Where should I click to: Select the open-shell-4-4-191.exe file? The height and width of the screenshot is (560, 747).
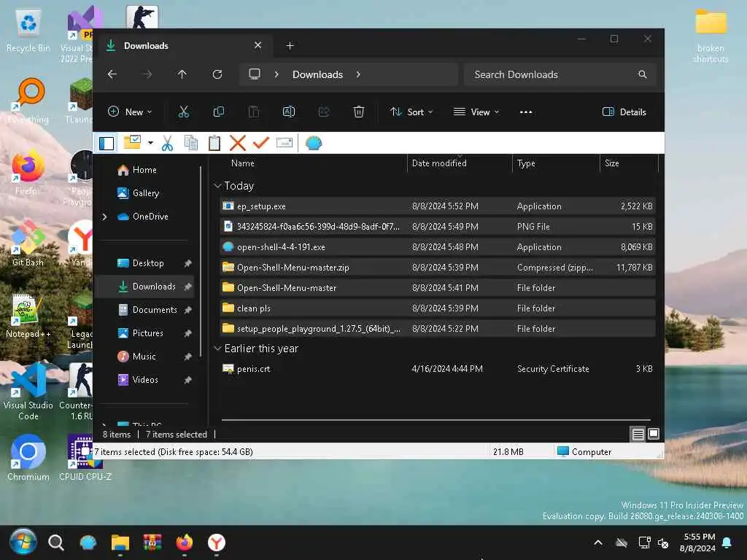[438, 247]
